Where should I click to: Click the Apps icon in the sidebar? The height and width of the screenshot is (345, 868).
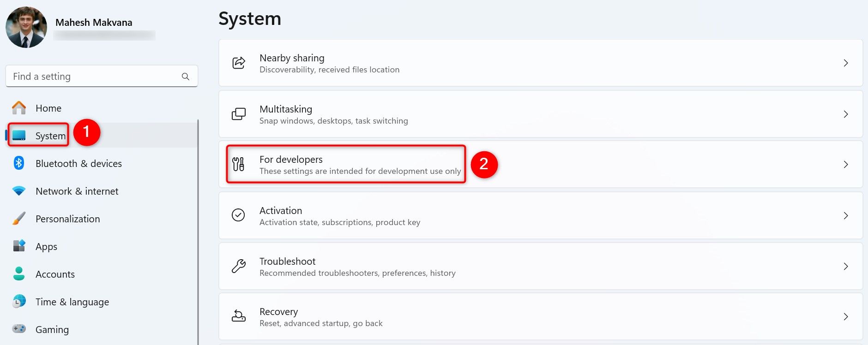point(19,246)
